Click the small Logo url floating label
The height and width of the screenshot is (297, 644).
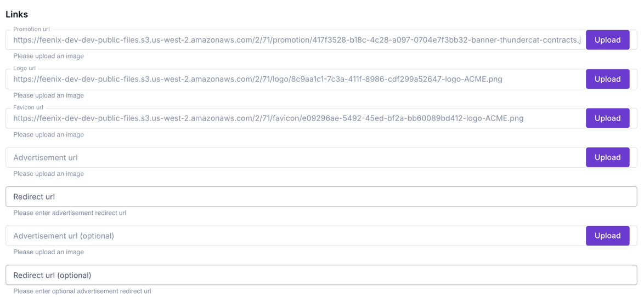pyautogui.click(x=24, y=68)
